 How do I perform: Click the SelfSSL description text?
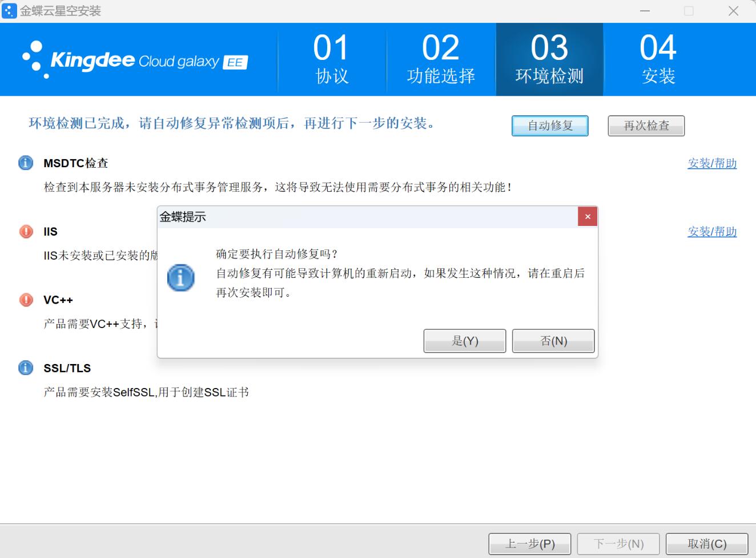pyautogui.click(x=146, y=392)
